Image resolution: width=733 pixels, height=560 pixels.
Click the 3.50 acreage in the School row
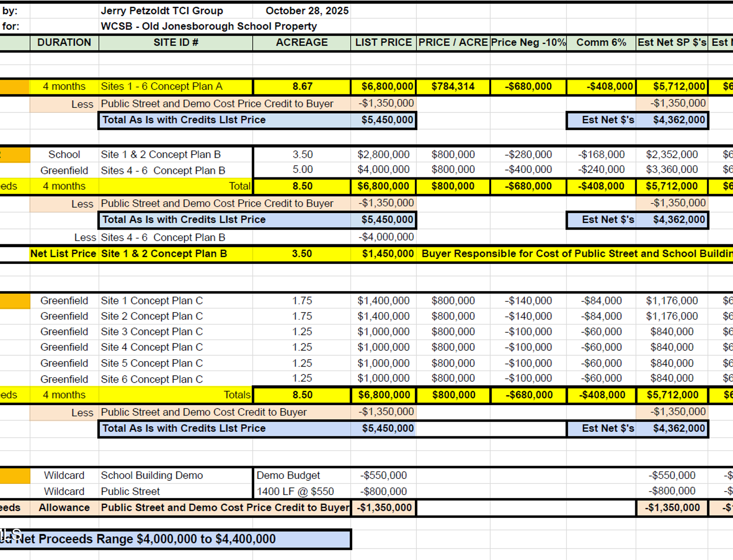point(302,154)
